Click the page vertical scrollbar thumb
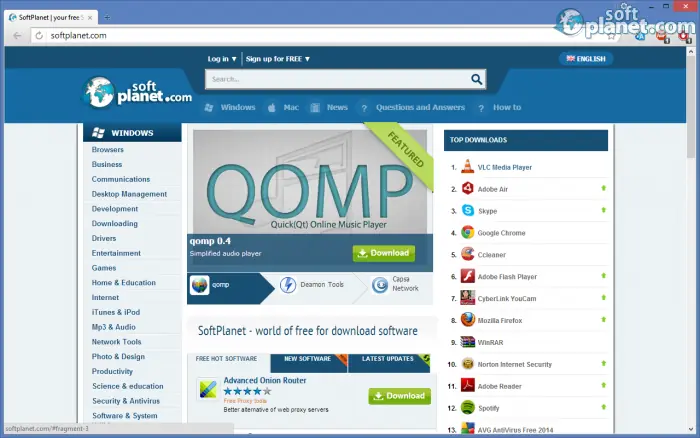700x438 pixels. click(x=691, y=105)
